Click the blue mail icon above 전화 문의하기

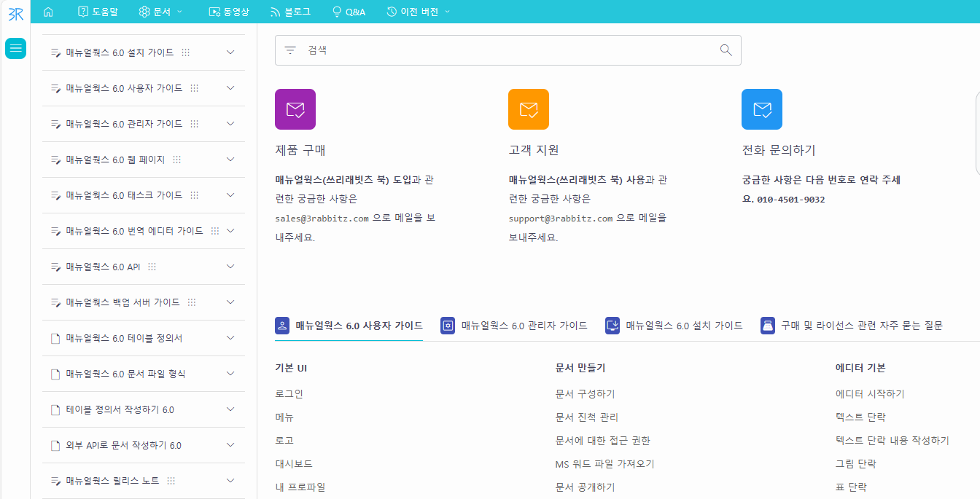click(761, 109)
